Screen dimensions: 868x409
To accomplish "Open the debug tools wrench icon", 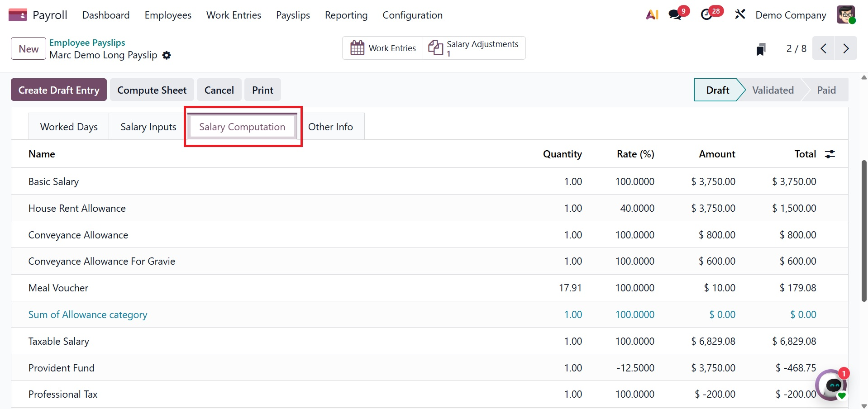I will [x=740, y=15].
